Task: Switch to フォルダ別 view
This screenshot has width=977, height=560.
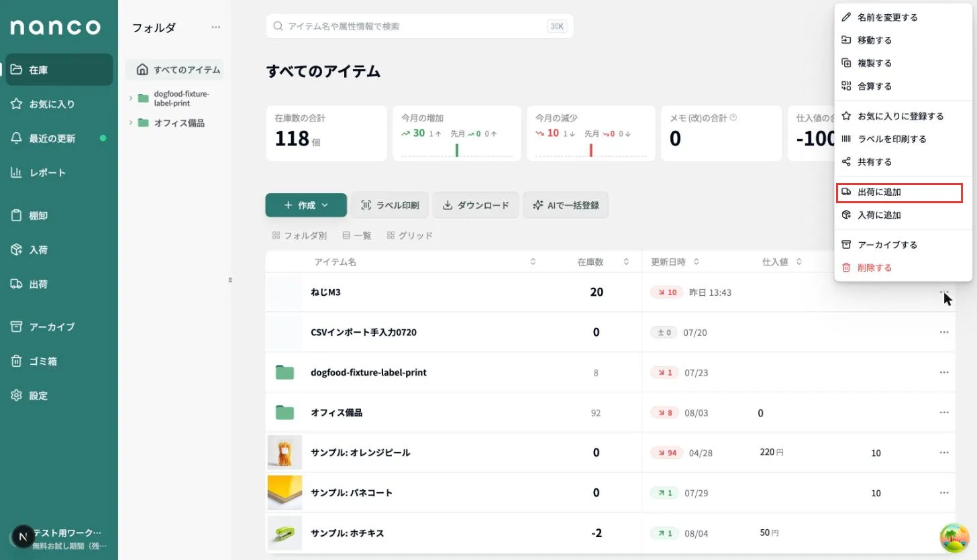Action: [299, 235]
